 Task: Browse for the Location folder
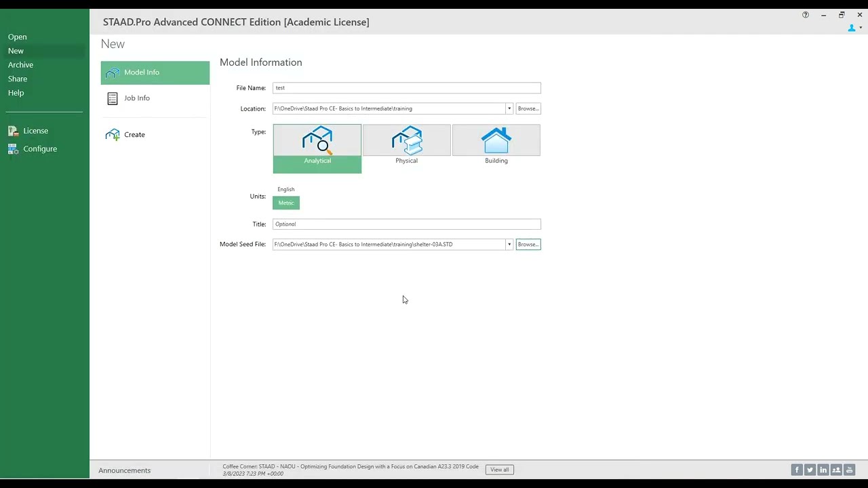(x=528, y=108)
